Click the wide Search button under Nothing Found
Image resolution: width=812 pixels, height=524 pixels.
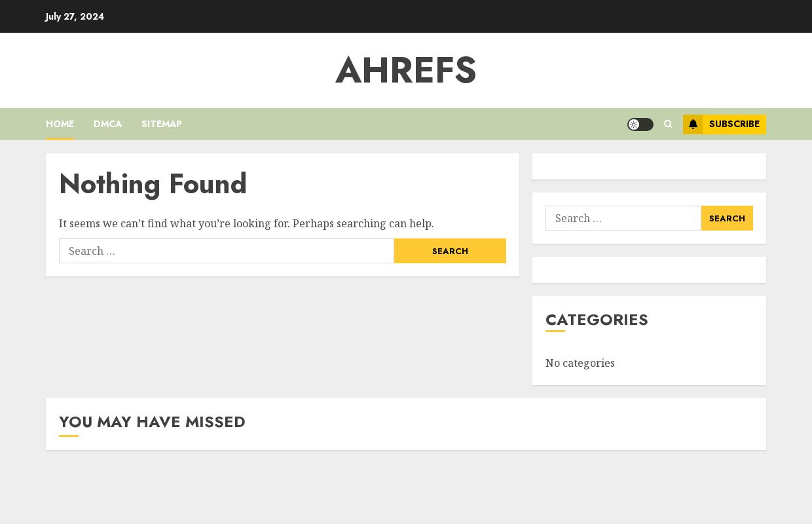pyautogui.click(x=450, y=251)
